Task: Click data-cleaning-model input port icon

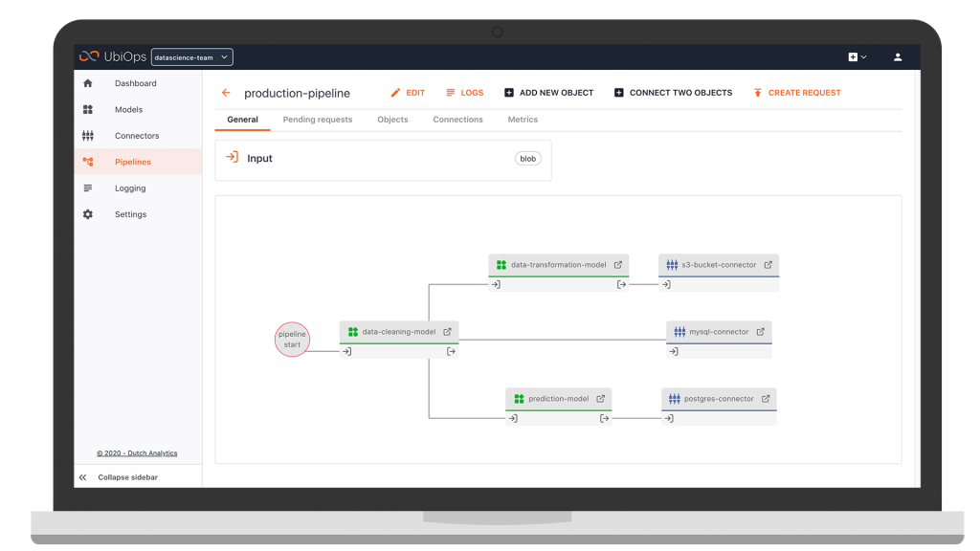Action: click(x=347, y=352)
